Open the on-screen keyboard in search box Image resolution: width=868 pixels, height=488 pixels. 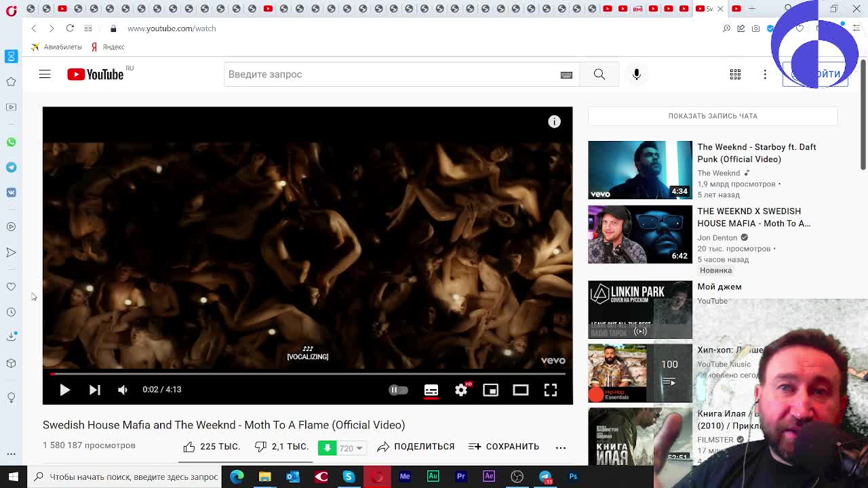[566, 75]
